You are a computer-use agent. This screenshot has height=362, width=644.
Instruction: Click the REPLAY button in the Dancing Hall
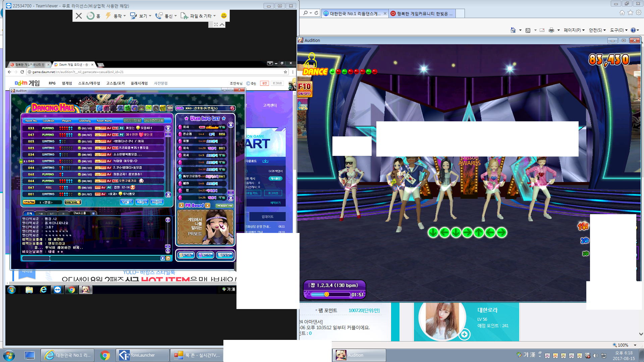pyautogui.click(x=157, y=202)
